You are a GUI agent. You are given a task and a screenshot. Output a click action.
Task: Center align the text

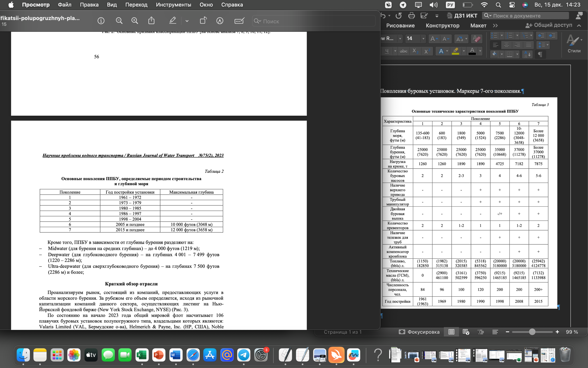click(x=506, y=45)
